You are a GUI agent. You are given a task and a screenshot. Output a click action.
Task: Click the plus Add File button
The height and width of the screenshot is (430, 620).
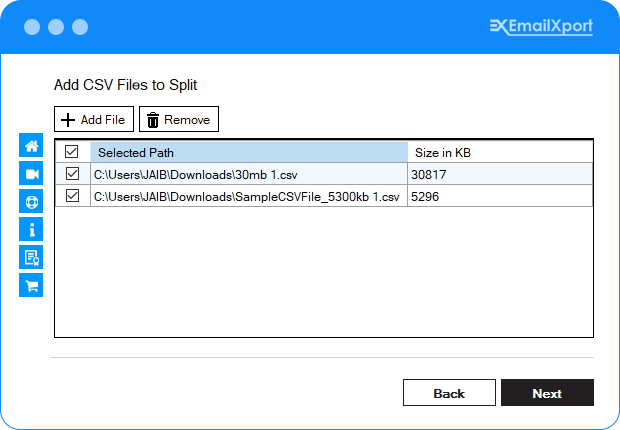pyautogui.click(x=93, y=120)
